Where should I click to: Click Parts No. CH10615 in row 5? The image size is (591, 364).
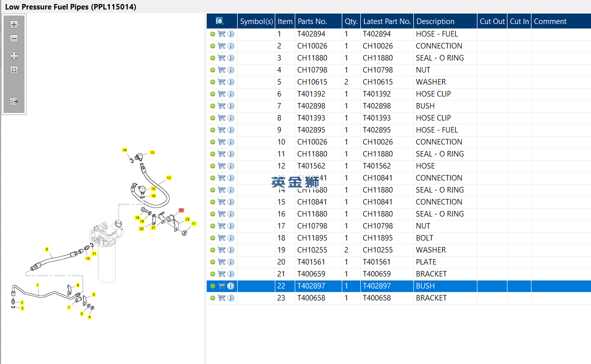[x=312, y=82]
